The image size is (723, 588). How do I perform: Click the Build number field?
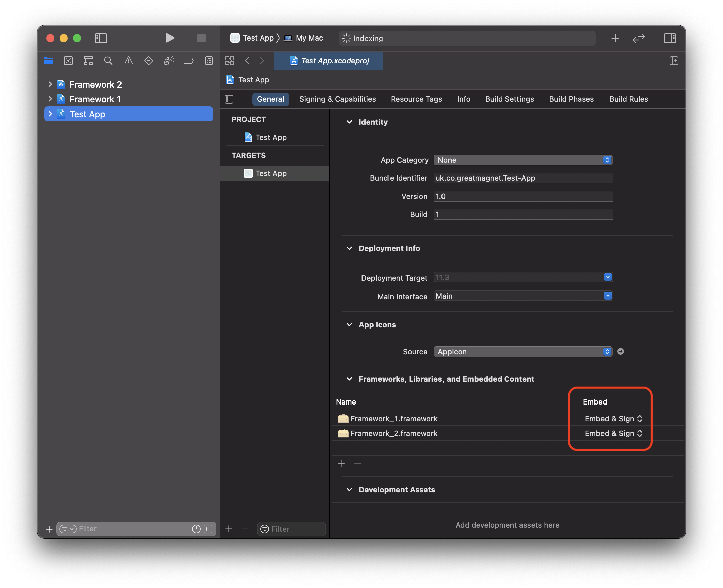(523, 214)
